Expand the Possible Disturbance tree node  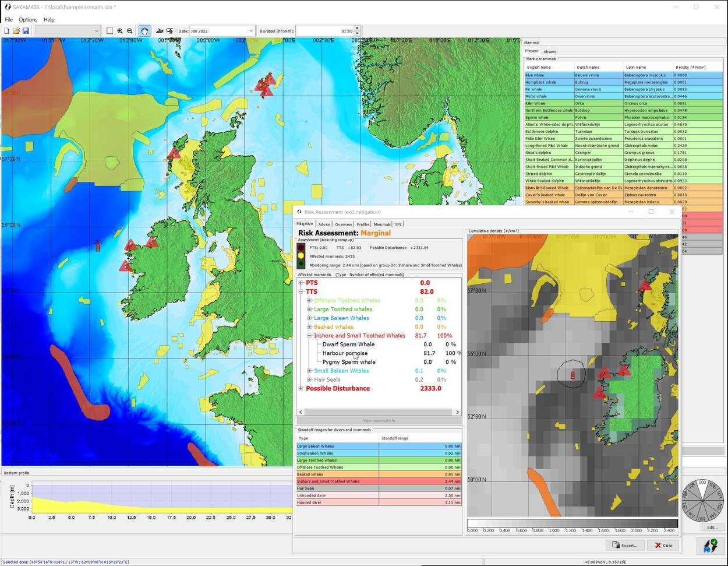pos(301,388)
